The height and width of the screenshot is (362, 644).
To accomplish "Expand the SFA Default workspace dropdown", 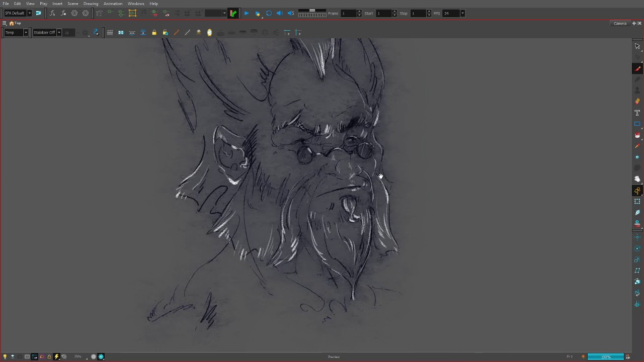I will [29, 14].
